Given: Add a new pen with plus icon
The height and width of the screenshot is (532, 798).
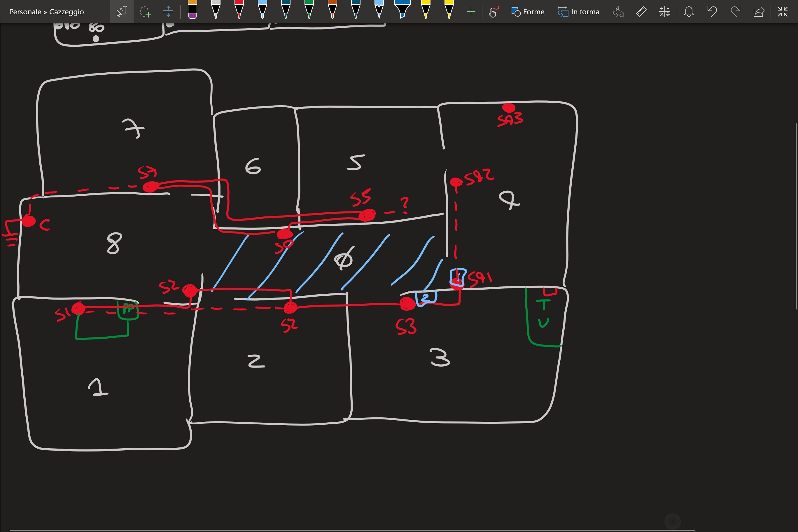Looking at the screenshot, I should (x=470, y=12).
